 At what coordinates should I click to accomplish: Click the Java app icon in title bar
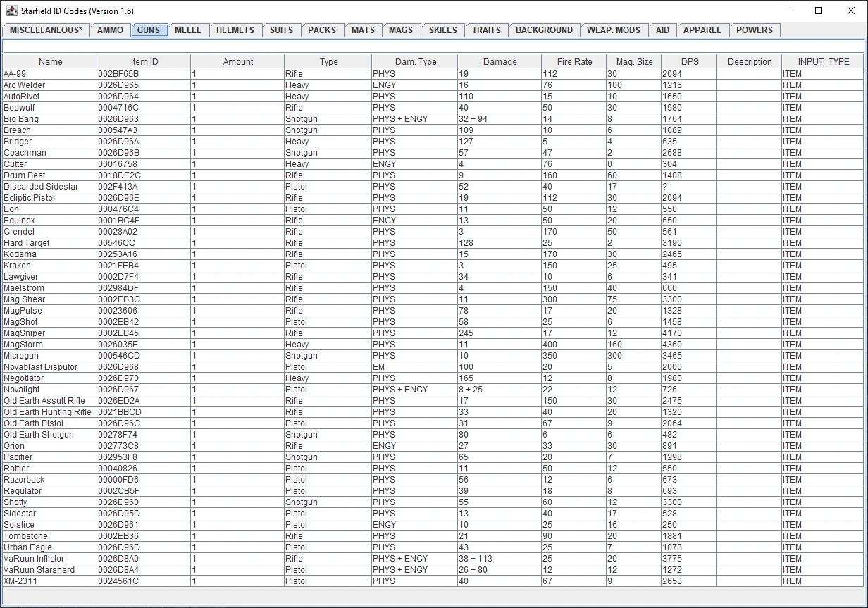pos(11,11)
